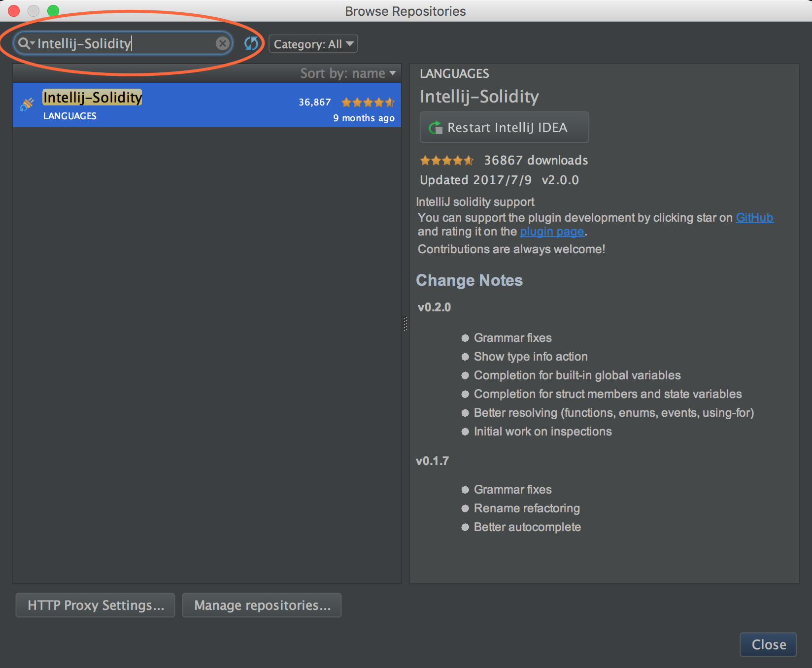Screen dimensions: 812x668
Task: Click the green macOS zoom window button
Action: click(x=53, y=10)
